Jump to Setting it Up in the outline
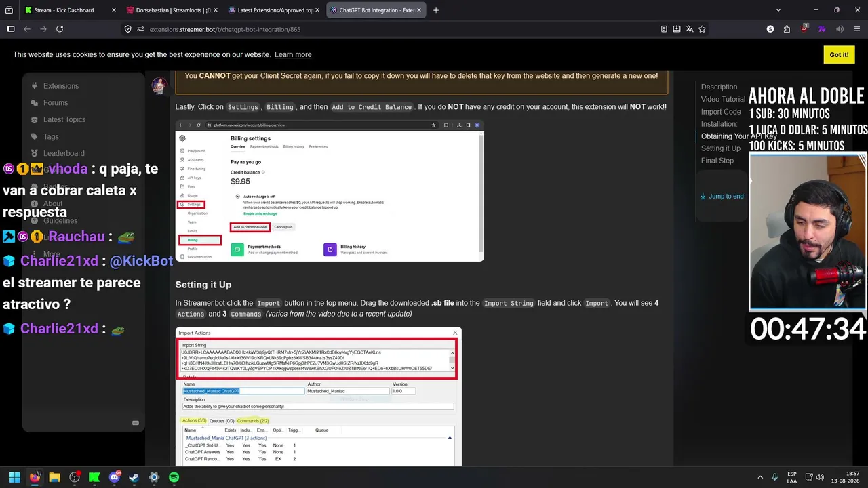This screenshot has width=868, height=488. [721, 148]
